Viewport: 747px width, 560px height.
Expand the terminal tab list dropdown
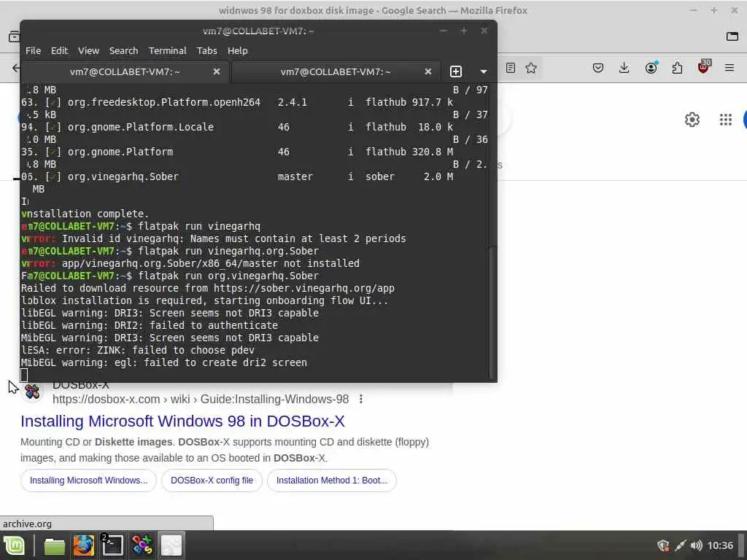click(484, 71)
